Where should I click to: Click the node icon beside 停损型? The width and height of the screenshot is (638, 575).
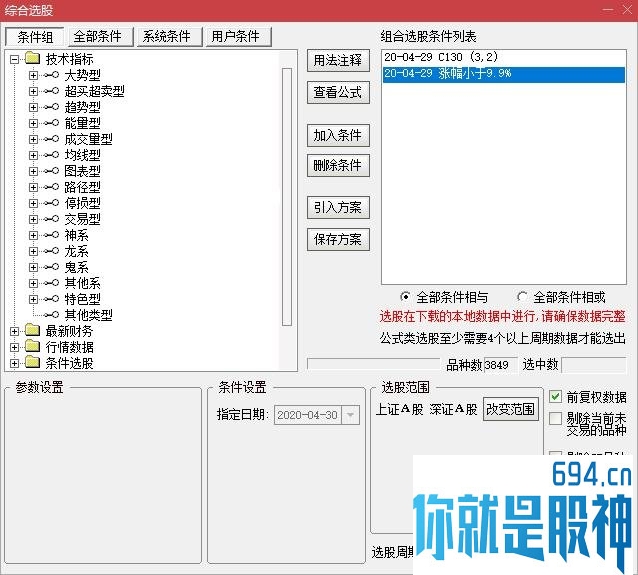[x=51, y=203]
